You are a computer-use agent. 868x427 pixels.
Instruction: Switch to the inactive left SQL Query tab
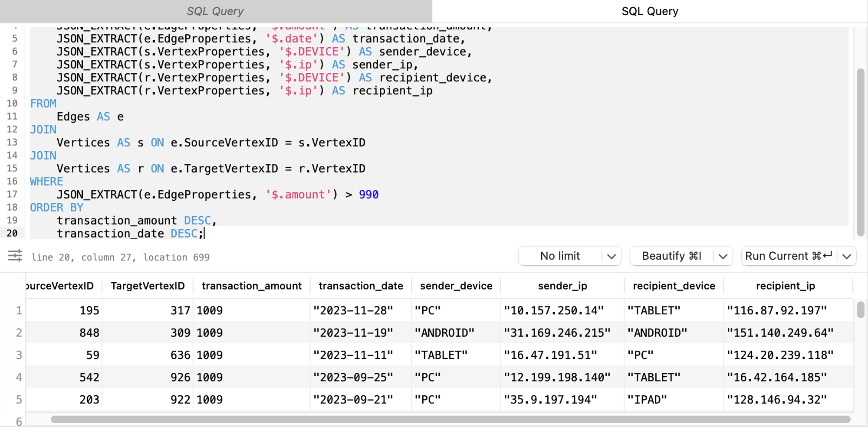pos(216,11)
